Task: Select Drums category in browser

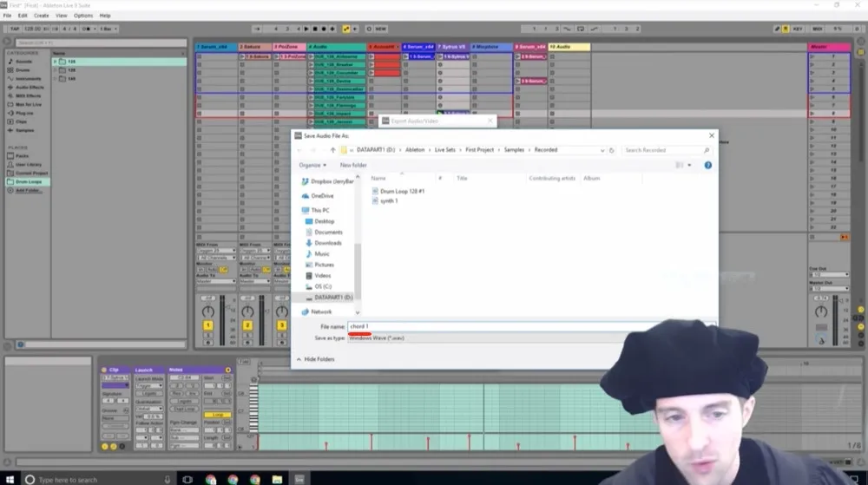Action: pos(23,70)
